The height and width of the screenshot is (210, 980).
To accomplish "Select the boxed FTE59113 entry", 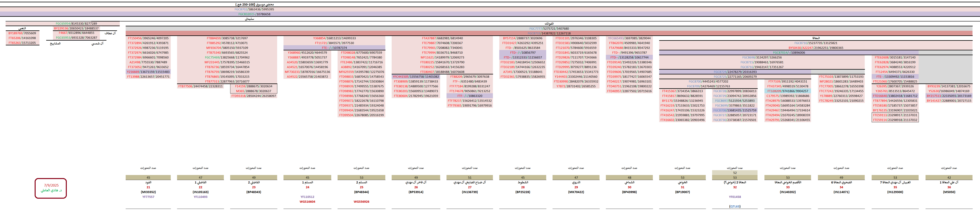I will point(895,115).
